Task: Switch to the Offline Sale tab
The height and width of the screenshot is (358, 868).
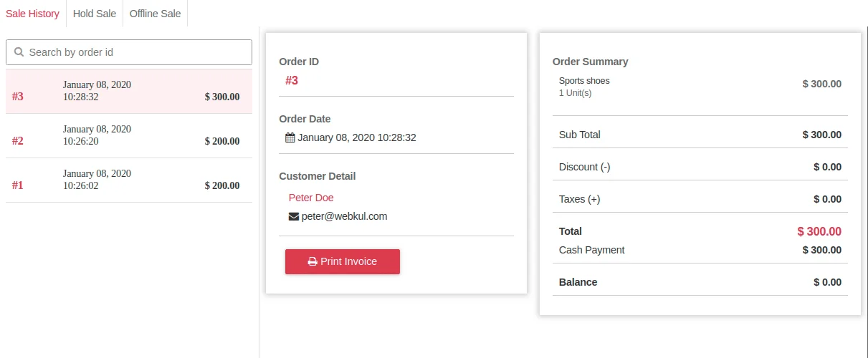Action: (155, 14)
